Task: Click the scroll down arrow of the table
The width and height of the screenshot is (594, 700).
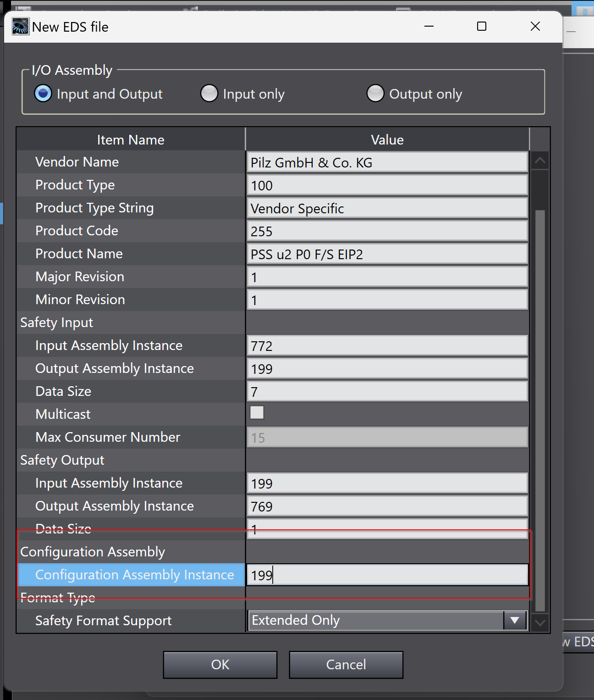Action: coord(540,623)
